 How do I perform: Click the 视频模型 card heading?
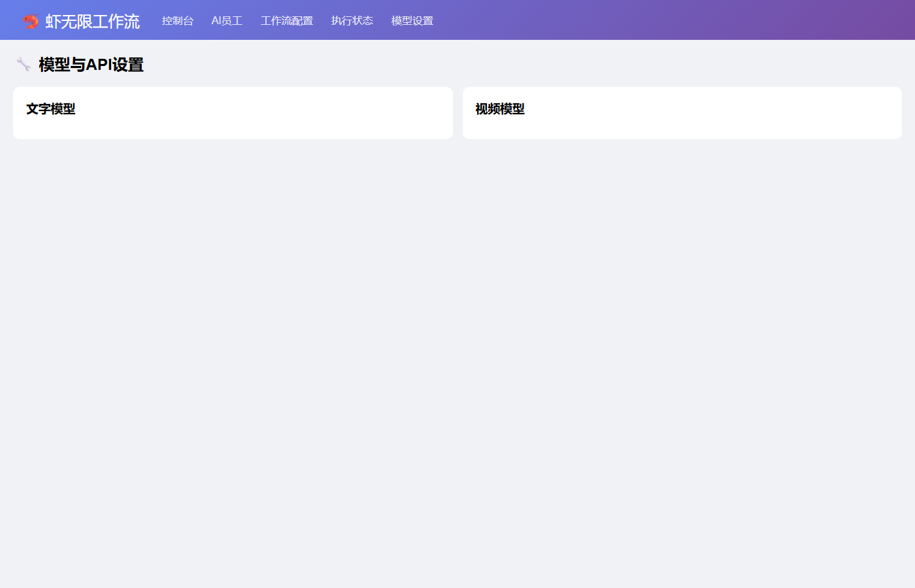point(500,109)
